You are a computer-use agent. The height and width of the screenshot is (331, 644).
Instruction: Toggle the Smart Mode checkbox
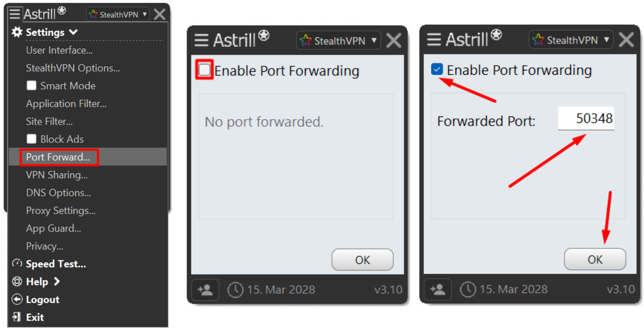tap(31, 86)
